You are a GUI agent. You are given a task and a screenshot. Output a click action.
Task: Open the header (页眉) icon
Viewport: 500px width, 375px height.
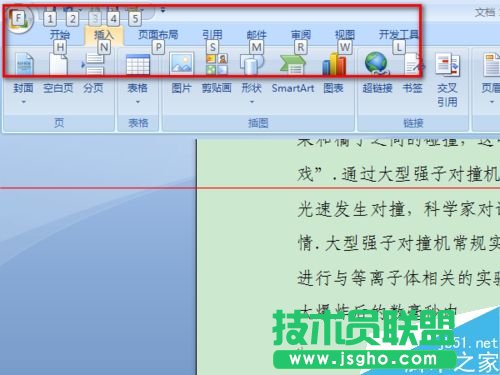coord(491,65)
